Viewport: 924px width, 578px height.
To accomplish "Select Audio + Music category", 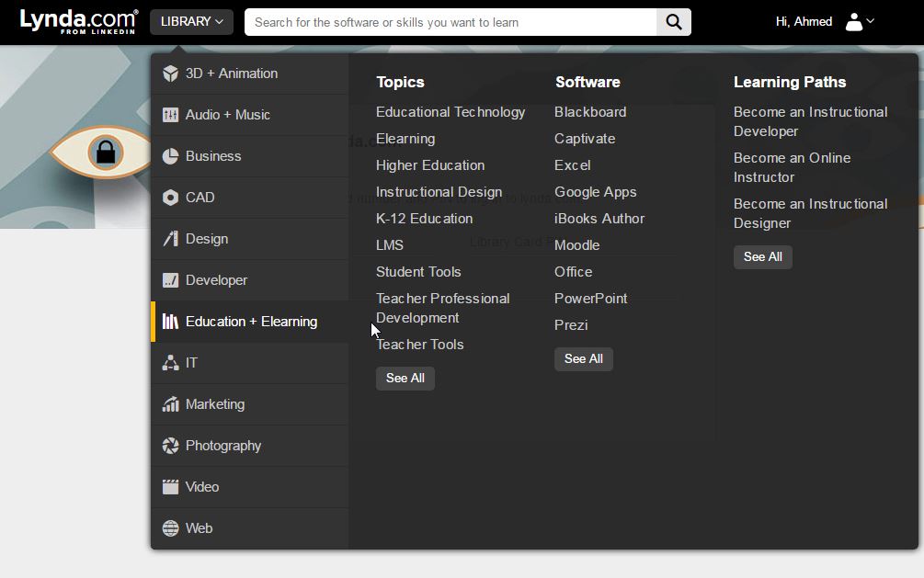I will (x=250, y=115).
